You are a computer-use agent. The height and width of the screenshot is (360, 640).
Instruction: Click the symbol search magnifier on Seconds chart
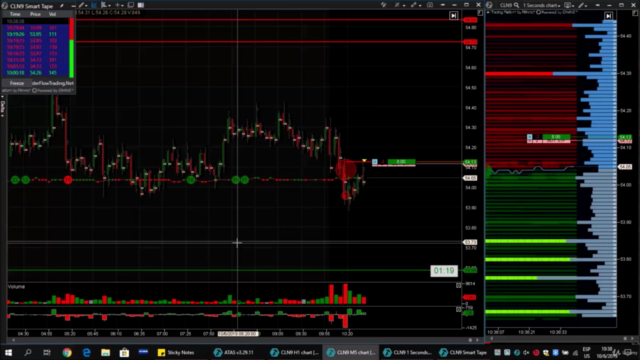(516, 5)
